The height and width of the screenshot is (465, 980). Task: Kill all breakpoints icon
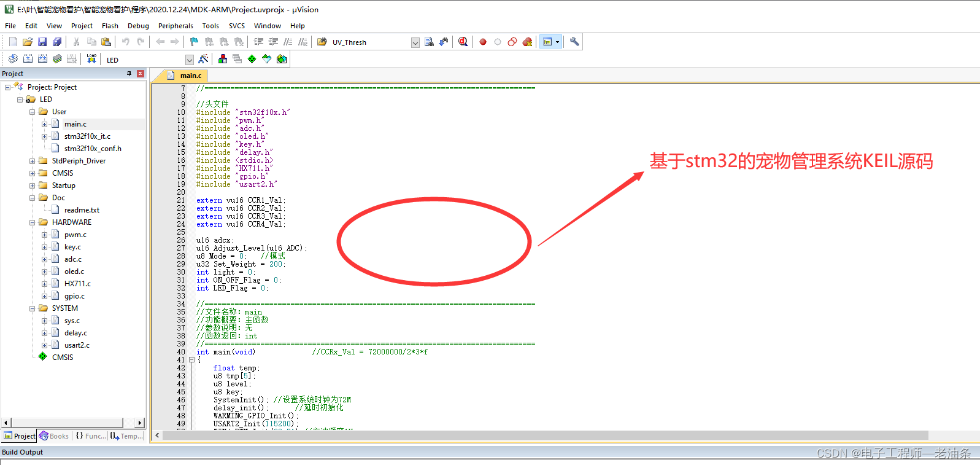[x=527, y=42]
